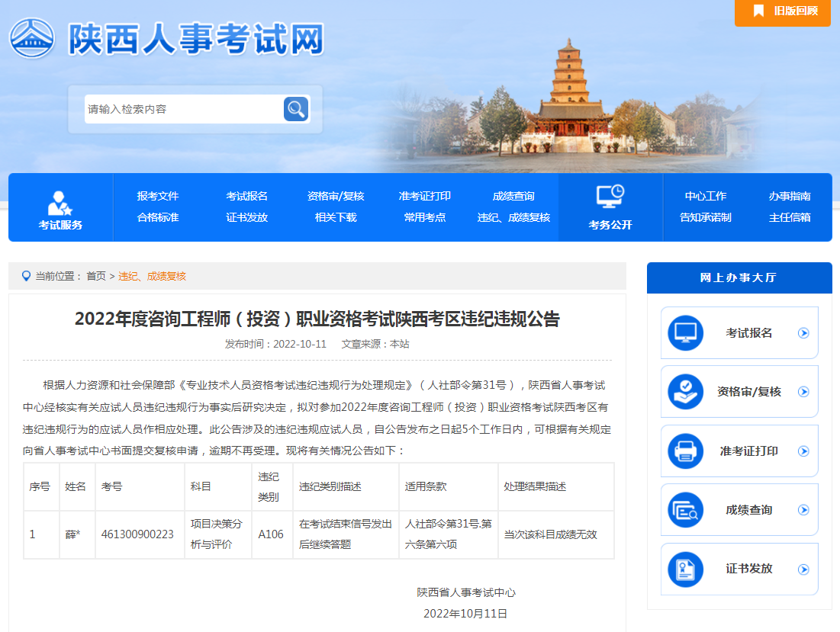840x632 pixels.
Task: Click the 成绩查询 search-card icon
Action: click(685, 510)
